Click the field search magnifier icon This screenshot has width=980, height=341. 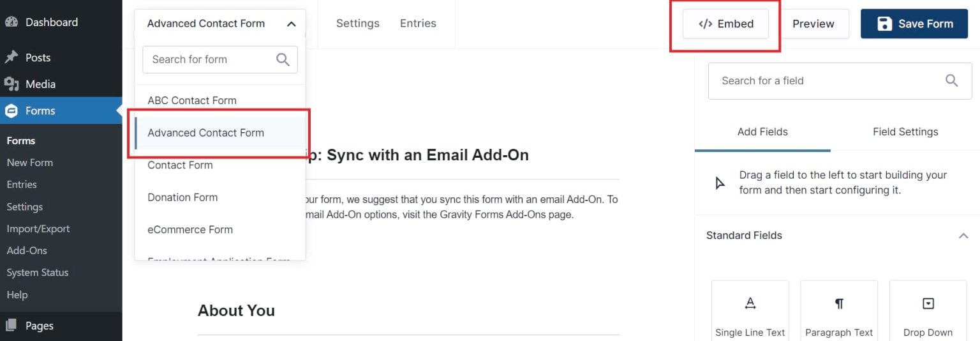pyautogui.click(x=951, y=80)
